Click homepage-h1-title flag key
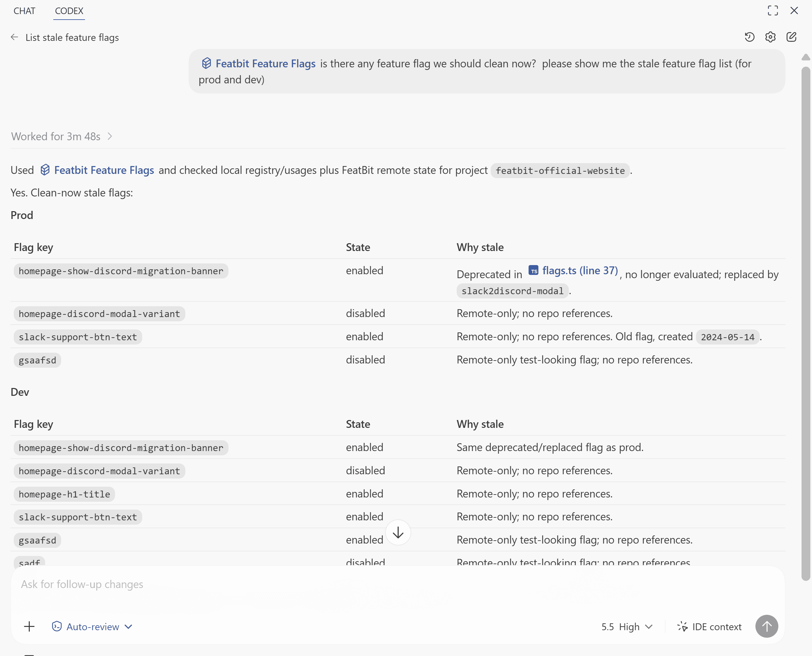 (64, 494)
